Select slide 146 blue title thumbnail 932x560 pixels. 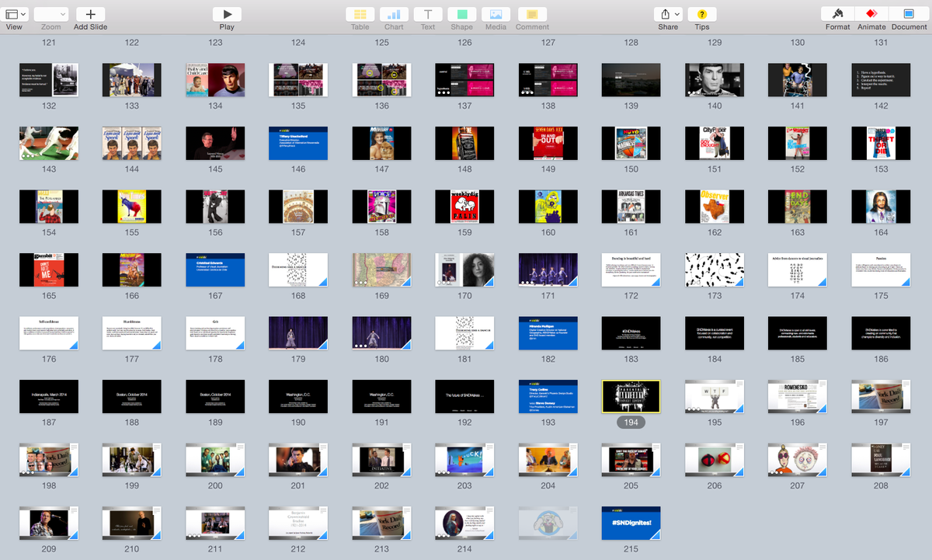click(x=298, y=143)
